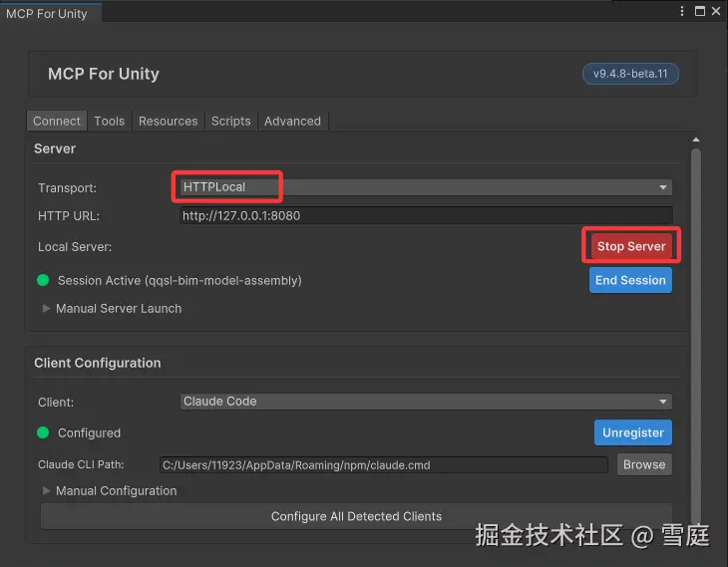Open the window kebab options menu

pos(681,11)
